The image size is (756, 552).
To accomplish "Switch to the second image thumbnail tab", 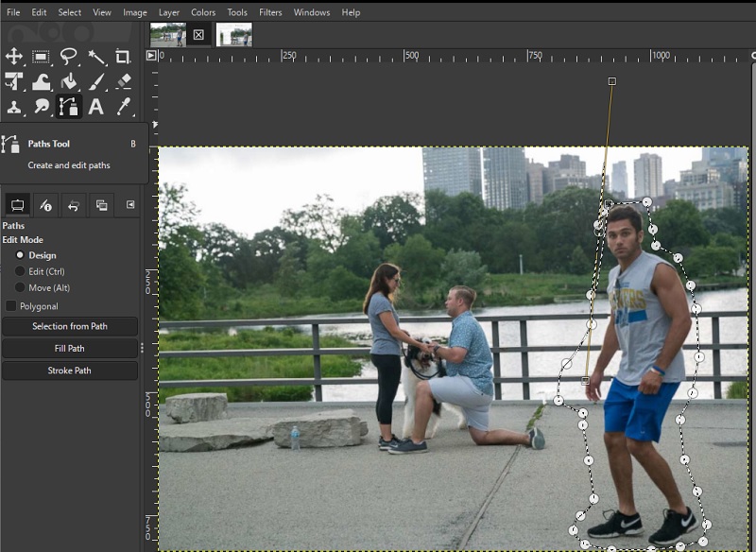I will 234,35.
